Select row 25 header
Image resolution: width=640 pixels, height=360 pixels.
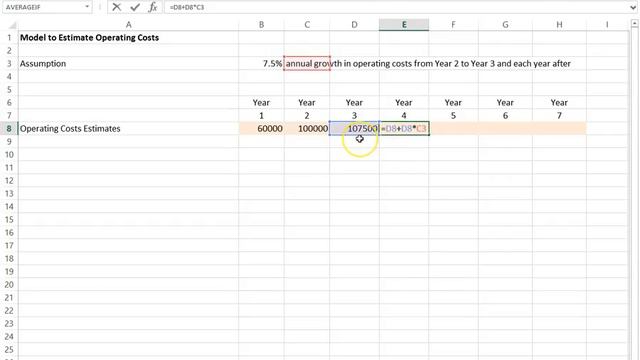click(x=9, y=349)
